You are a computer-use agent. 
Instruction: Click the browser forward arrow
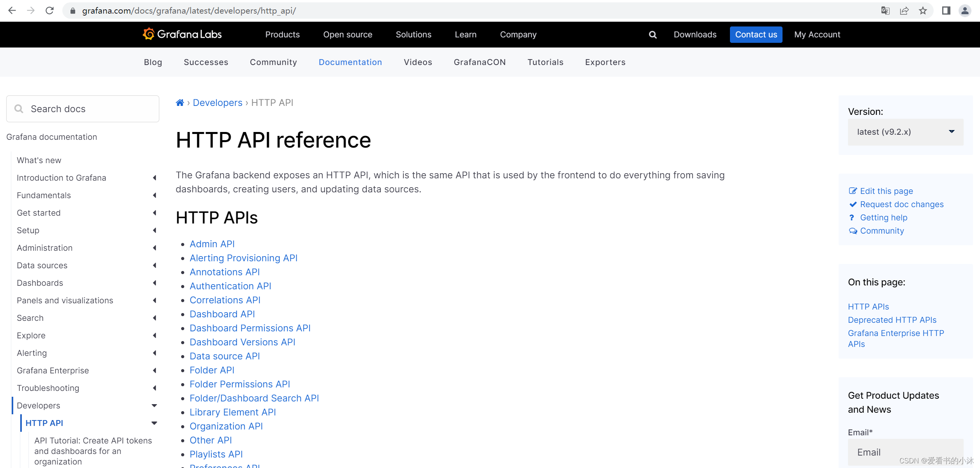coord(31,11)
